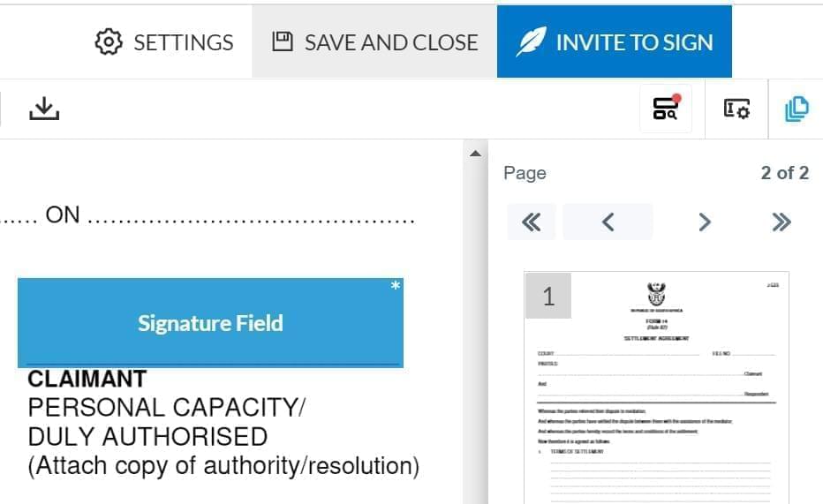
Task: Click the INVITE TO SIGN label
Action: point(634,42)
